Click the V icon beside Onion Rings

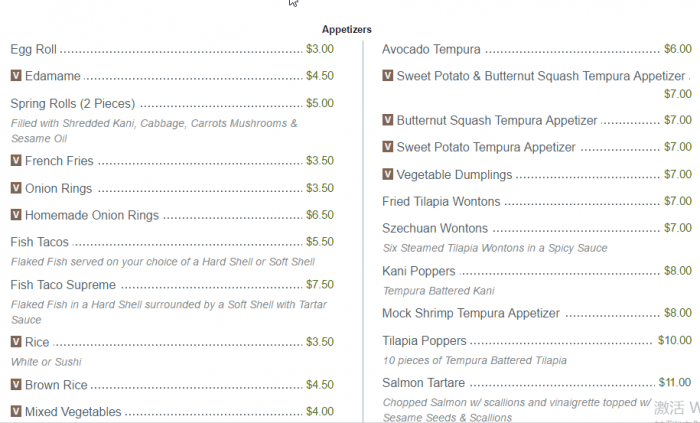click(x=16, y=188)
